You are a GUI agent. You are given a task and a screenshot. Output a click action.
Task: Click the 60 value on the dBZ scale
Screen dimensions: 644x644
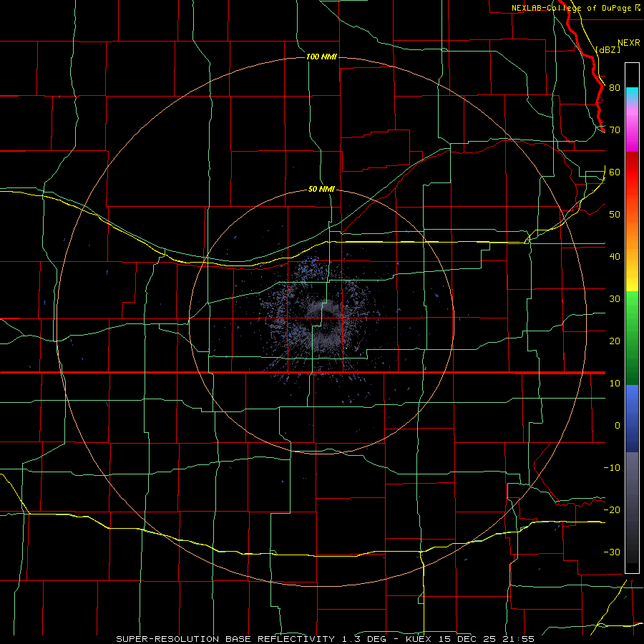pos(615,172)
